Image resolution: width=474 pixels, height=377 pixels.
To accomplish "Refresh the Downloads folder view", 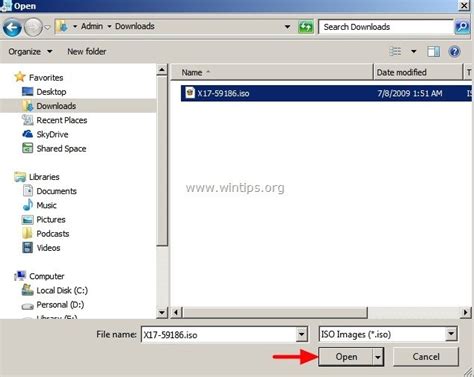I will pos(306,27).
